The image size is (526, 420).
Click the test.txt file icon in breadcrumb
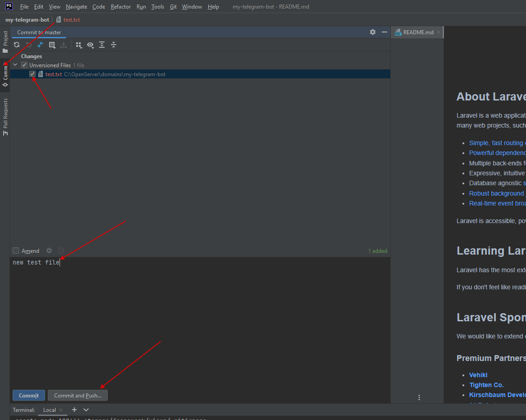(59, 19)
